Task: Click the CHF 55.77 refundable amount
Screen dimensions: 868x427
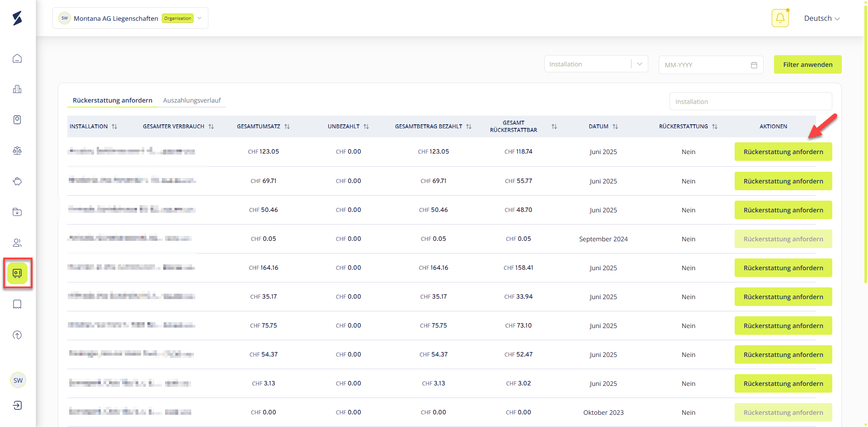Action: click(519, 181)
